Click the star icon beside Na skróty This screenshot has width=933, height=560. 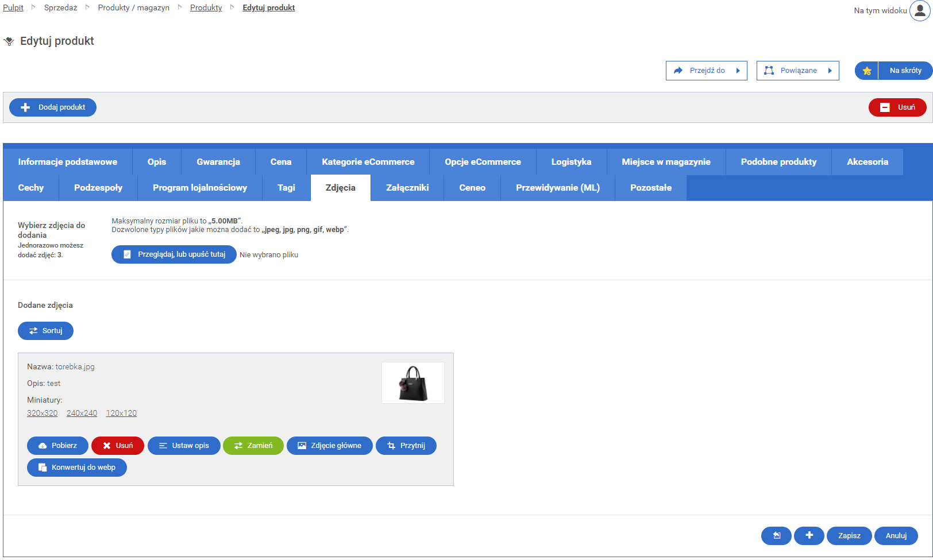[x=867, y=71]
